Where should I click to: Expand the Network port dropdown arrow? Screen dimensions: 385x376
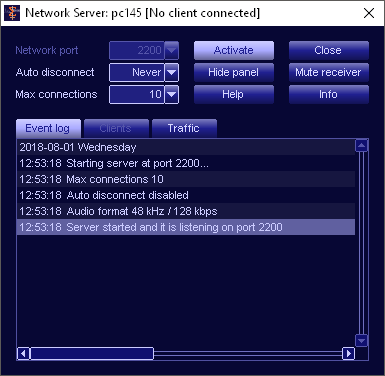(171, 50)
